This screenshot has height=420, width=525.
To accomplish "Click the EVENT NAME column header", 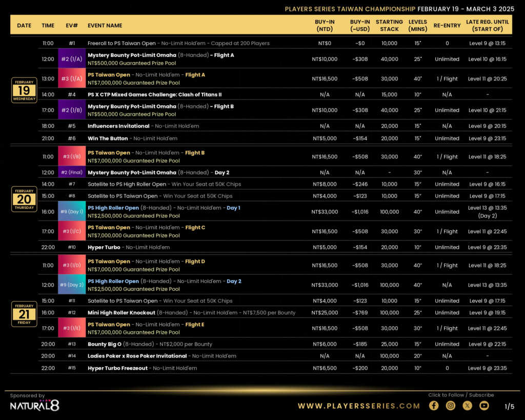I will (105, 25).
